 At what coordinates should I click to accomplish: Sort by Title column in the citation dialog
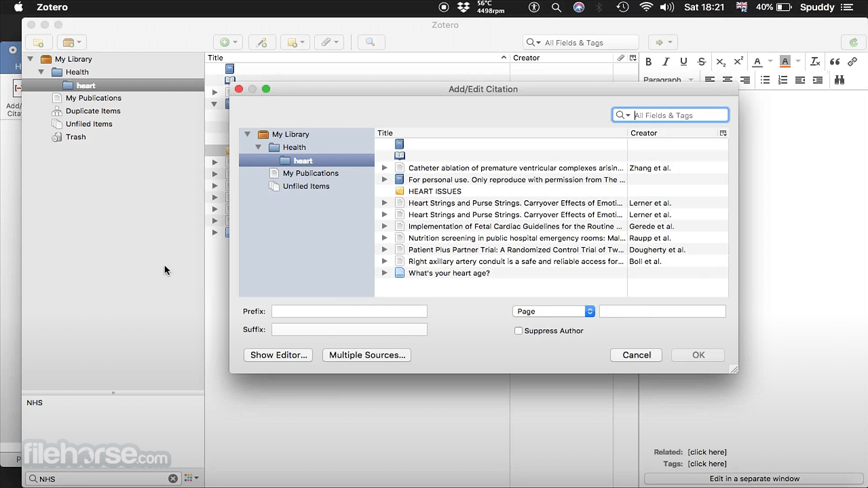[x=501, y=133]
